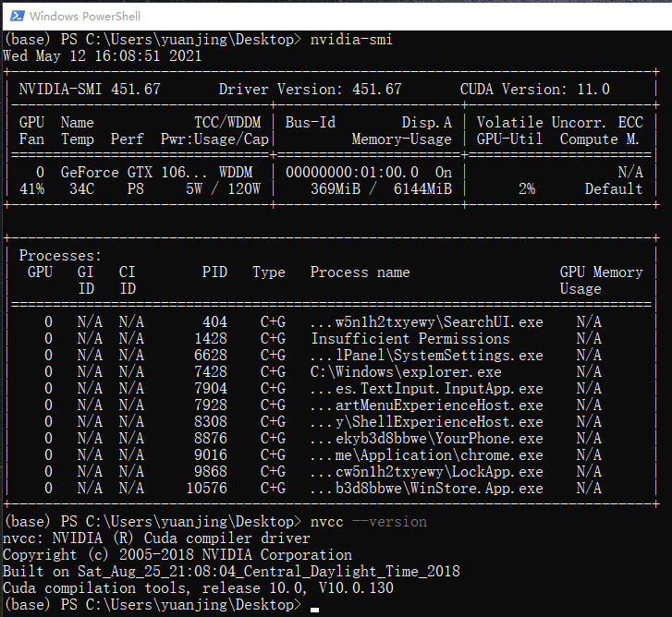The image size is (672, 617).
Task: Click memory usage '369MiB'
Action: 336,188
